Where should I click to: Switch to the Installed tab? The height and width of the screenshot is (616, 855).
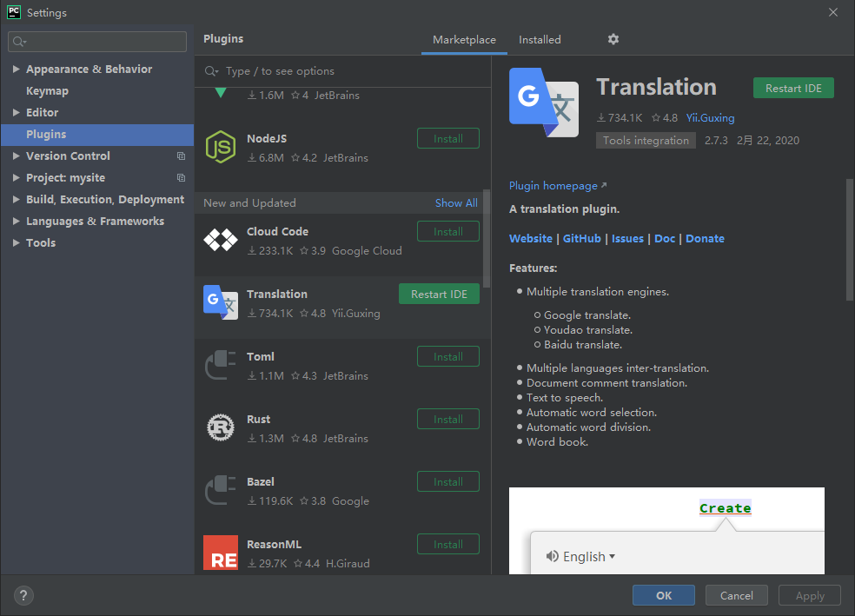(539, 39)
